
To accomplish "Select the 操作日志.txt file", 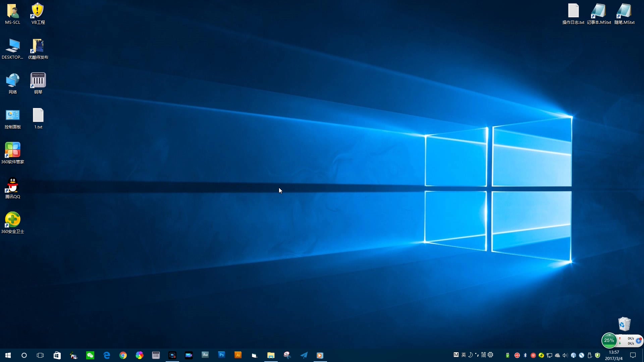I will [x=573, y=14].
